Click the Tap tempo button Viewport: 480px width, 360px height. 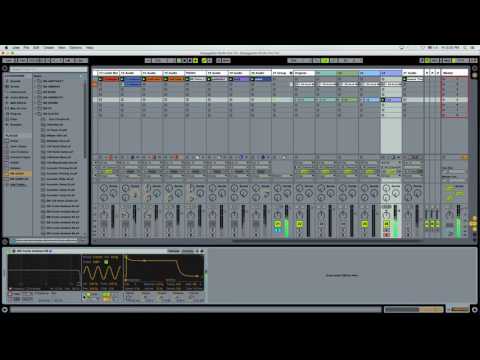click(x=8, y=60)
